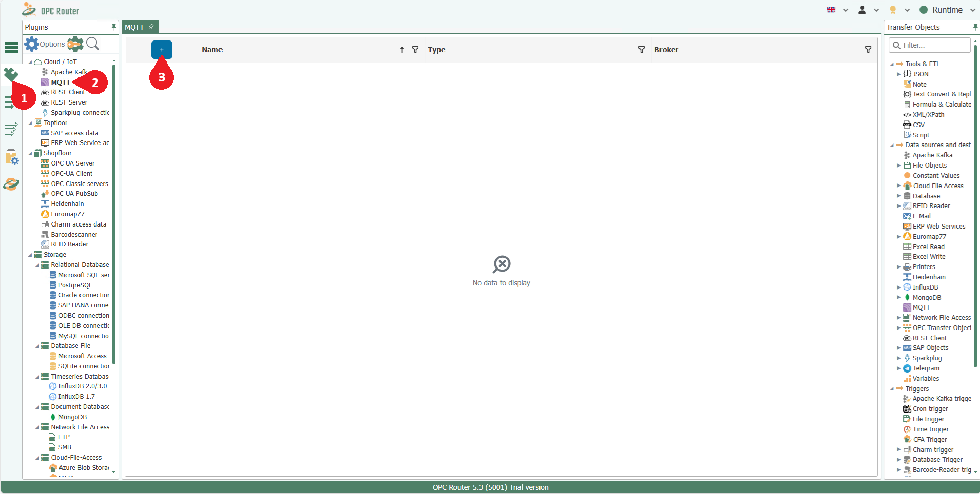Screen dimensions: 980x494
Task: Click the OPC Router logo
Action: [x=51, y=10]
